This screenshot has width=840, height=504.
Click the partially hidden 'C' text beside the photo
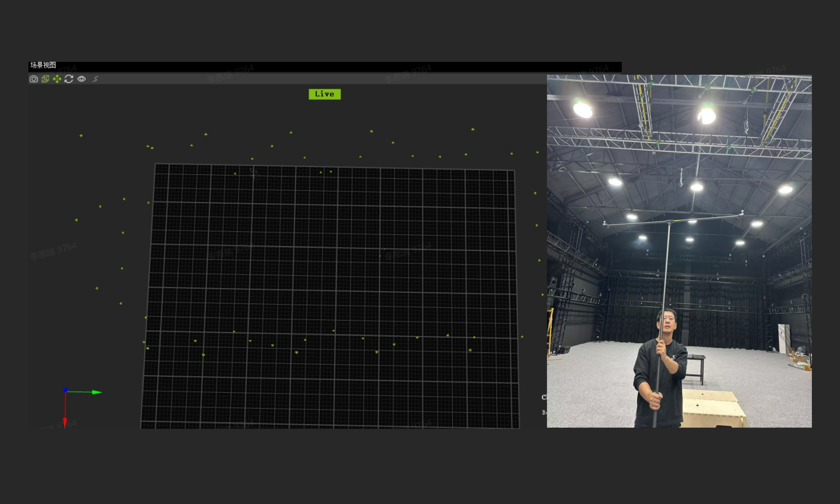point(544,397)
